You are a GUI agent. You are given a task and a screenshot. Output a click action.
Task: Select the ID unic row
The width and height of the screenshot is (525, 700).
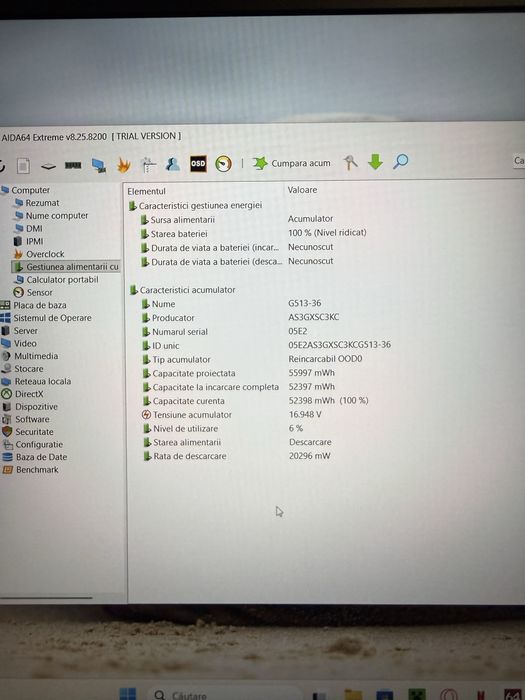(x=267, y=346)
